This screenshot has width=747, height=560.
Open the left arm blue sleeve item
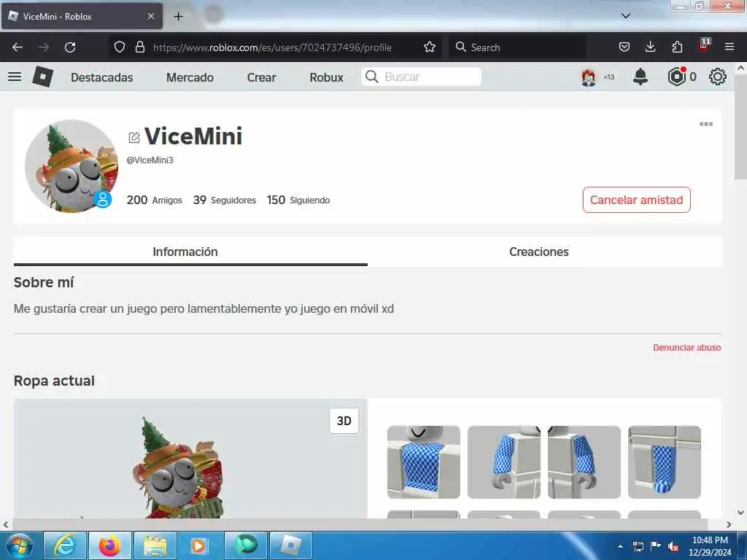(x=584, y=462)
